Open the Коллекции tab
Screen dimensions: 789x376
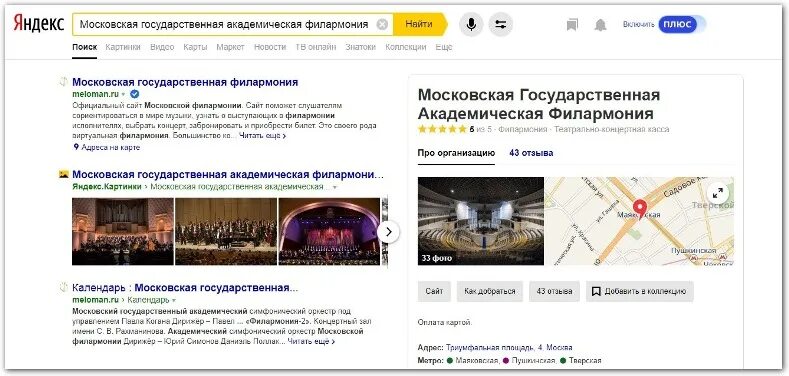point(406,47)
